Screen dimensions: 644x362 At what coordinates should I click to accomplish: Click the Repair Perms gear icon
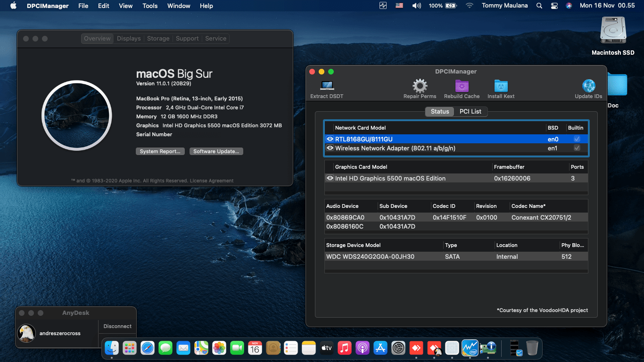(x=420, y=85)
